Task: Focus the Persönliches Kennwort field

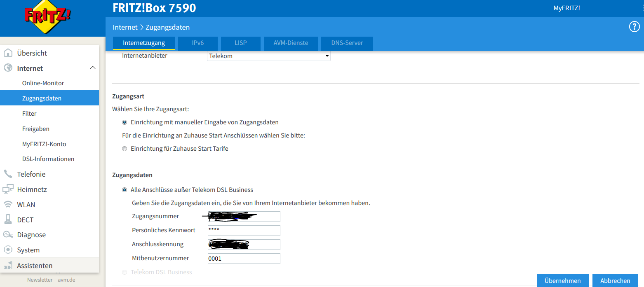Action: 244,231
